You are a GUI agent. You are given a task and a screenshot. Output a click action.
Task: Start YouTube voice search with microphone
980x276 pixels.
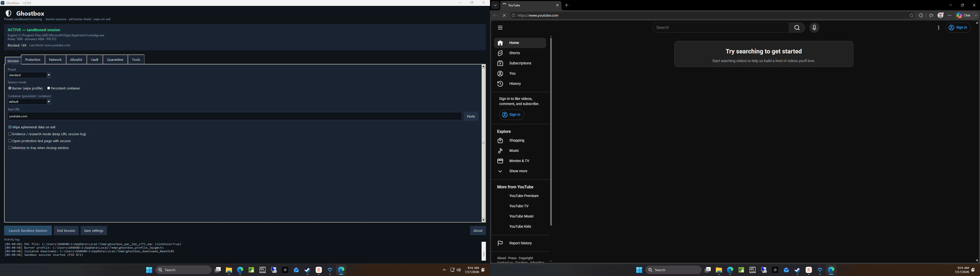[814, 27]
